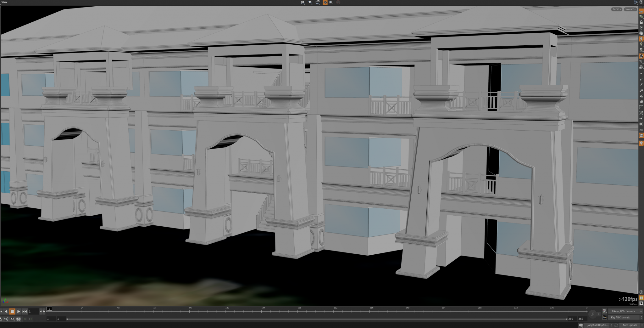Click the round set keyframe key button
Screen dimensions: 644x328
pos(593,314)
